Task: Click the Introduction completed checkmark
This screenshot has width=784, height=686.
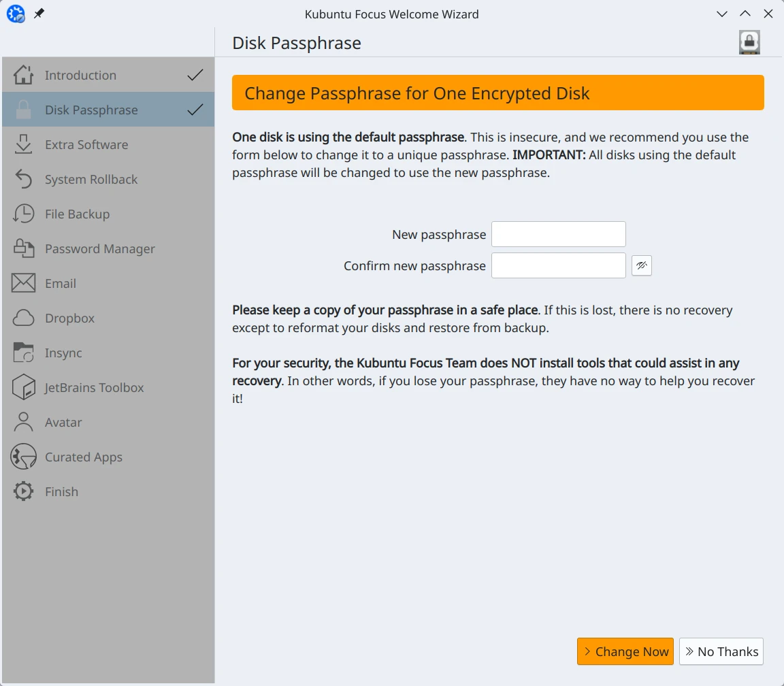Action: [x=195, y=75]
